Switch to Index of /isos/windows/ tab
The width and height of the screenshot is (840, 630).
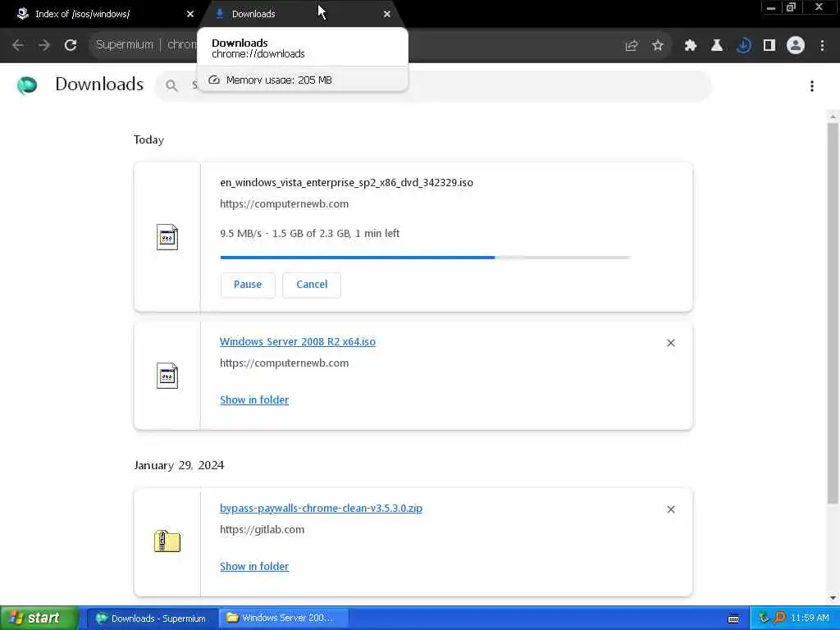[x=101, y=14]
